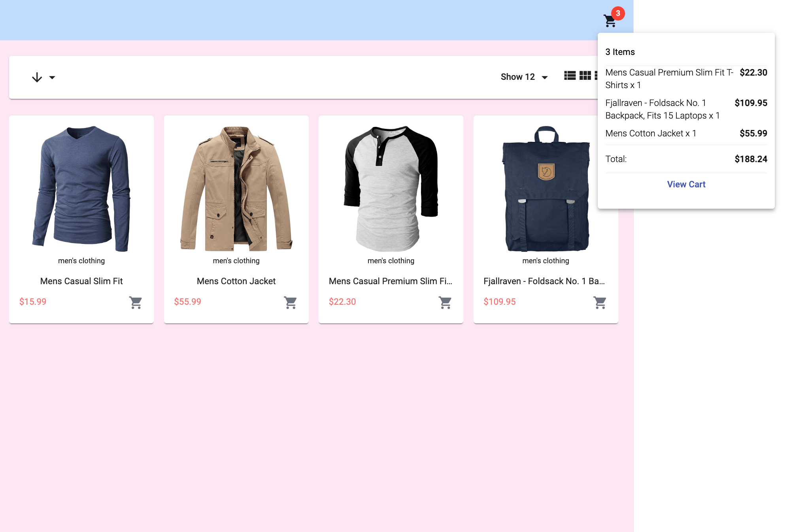Click the sort direction arrow icon
The height and width of the screenshot is (532, 812).
[x=37, y=77]
